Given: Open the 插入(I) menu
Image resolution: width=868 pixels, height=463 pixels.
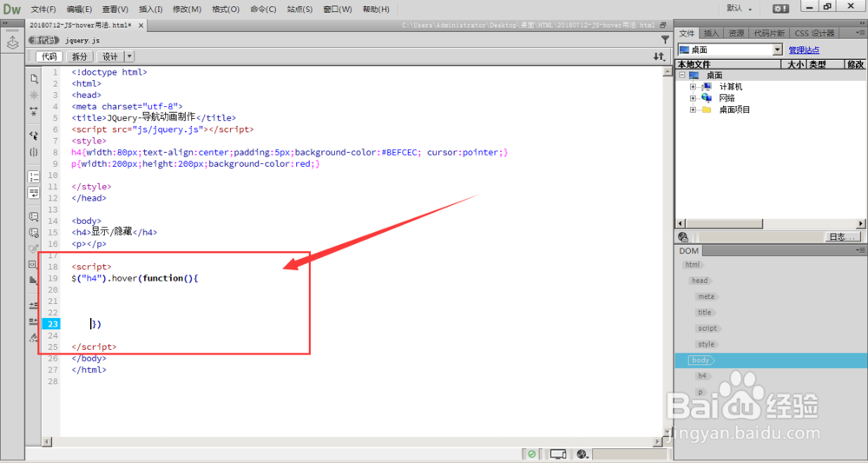Looking at the screenshot, I should pyautogui.click(x=150, y=10).
